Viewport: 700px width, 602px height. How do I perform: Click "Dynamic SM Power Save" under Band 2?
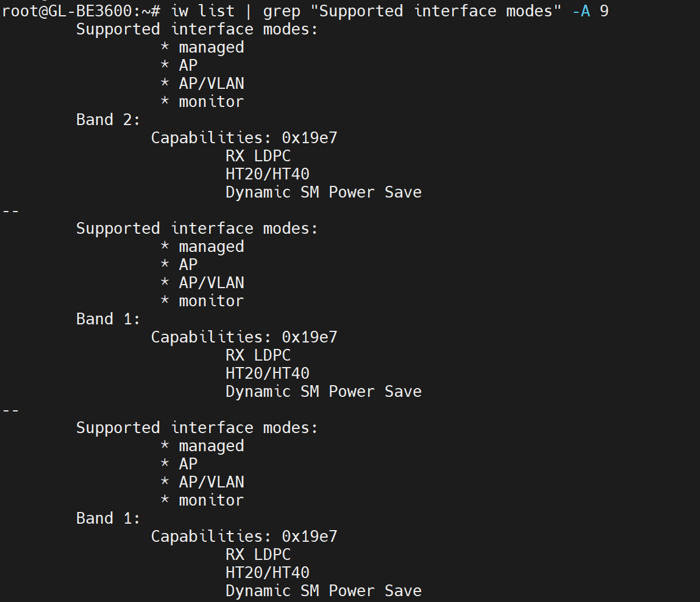point(323,192)
